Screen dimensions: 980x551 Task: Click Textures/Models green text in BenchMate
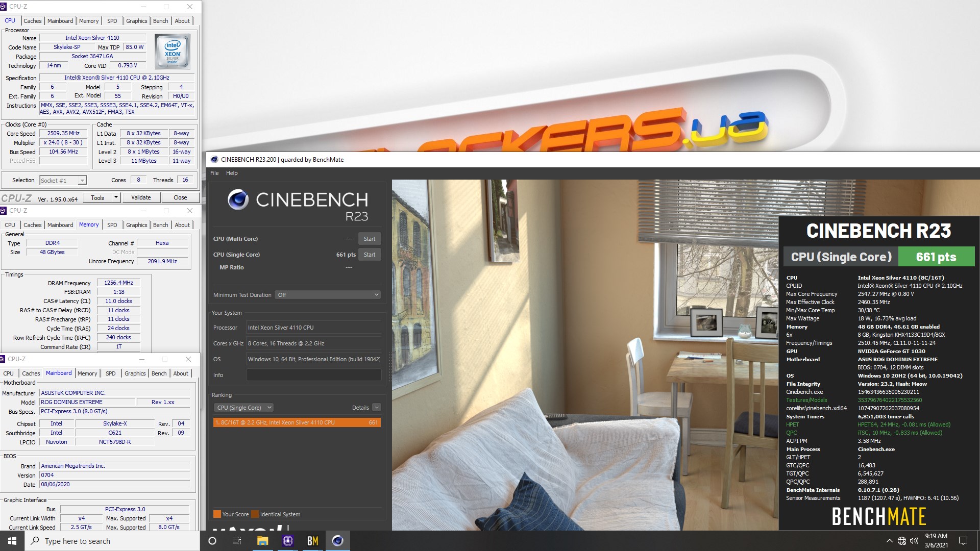coord(806,400)
